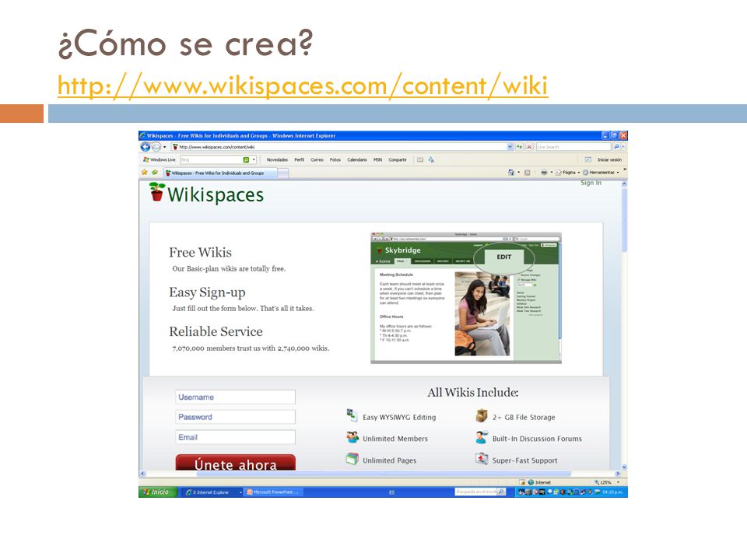
Task: Click the taskbar desktop search box
Action: click(x=476, y=492)
